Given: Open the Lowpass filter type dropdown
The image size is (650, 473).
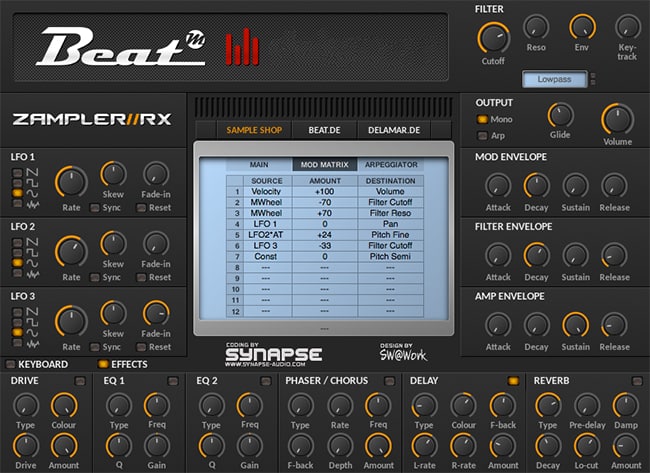Looking at the screenshot, I should click(x=555, y=79).
